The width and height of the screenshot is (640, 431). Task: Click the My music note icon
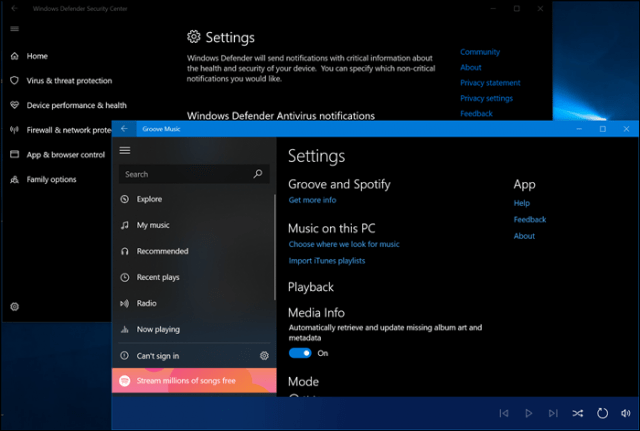pos(125,225)
